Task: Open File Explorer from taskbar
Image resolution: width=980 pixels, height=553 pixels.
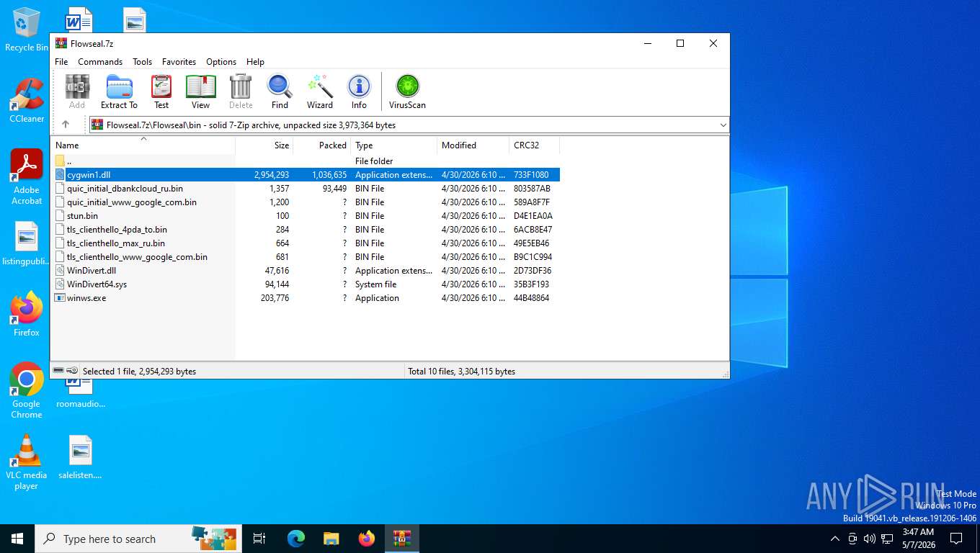Action: point(331,539)
